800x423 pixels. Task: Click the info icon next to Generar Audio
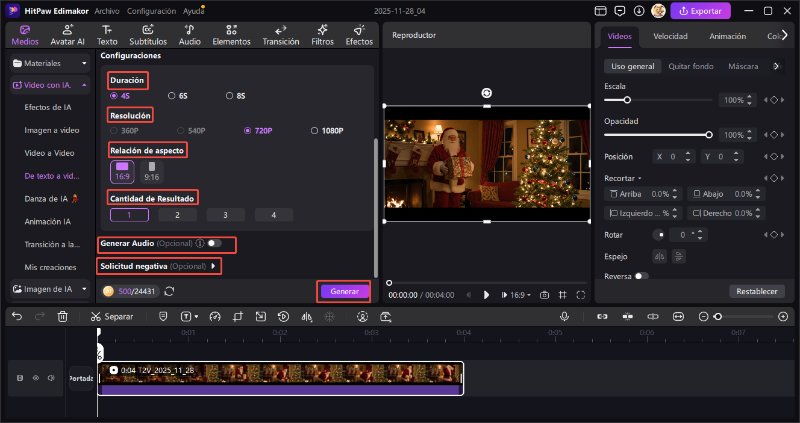(200, 243)
